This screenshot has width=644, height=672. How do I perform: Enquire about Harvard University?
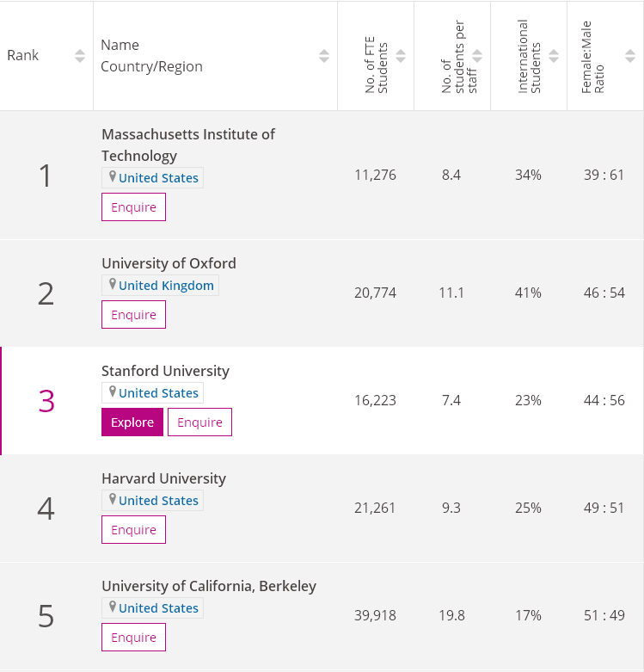pyautogui.click(x=133, y=530)
